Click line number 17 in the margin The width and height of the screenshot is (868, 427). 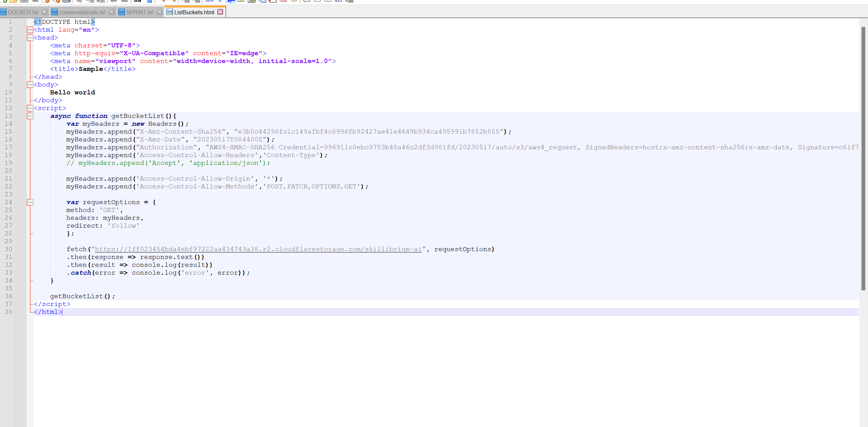9,148
